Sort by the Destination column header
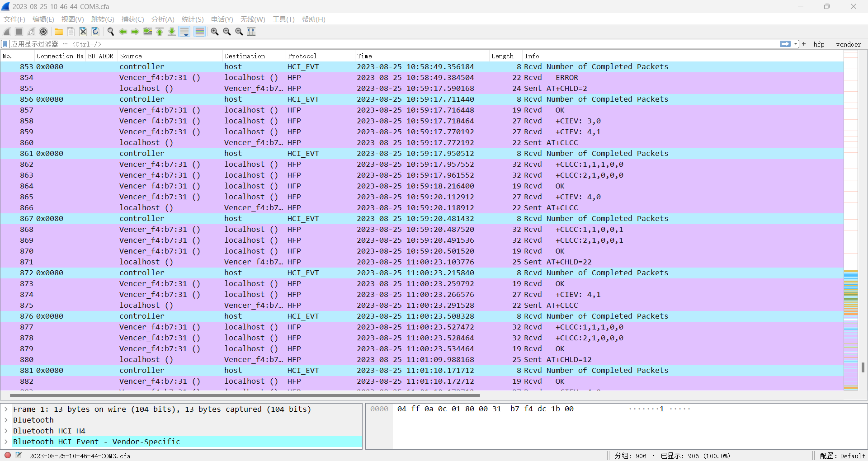This screenshot has height=461, width=868. click(x=254, y=56)
